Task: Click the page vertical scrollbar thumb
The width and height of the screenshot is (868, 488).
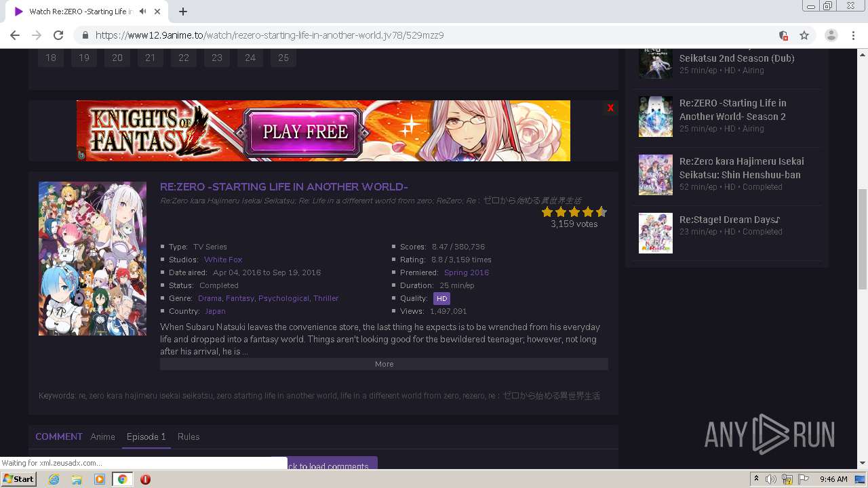Action: point(863,239)
